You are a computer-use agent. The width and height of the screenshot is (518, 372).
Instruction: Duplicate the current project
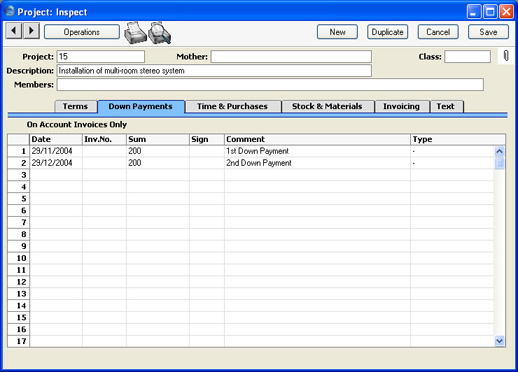388,32
